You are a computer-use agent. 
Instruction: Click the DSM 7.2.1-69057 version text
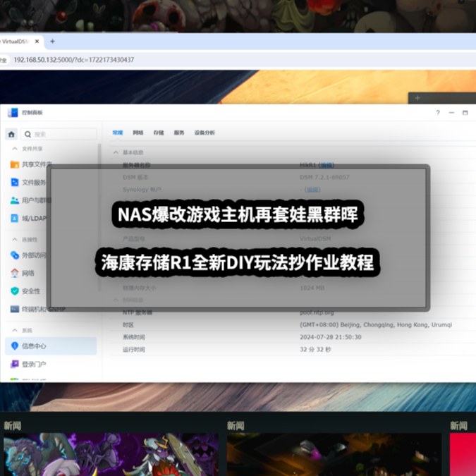coord(324,177)
